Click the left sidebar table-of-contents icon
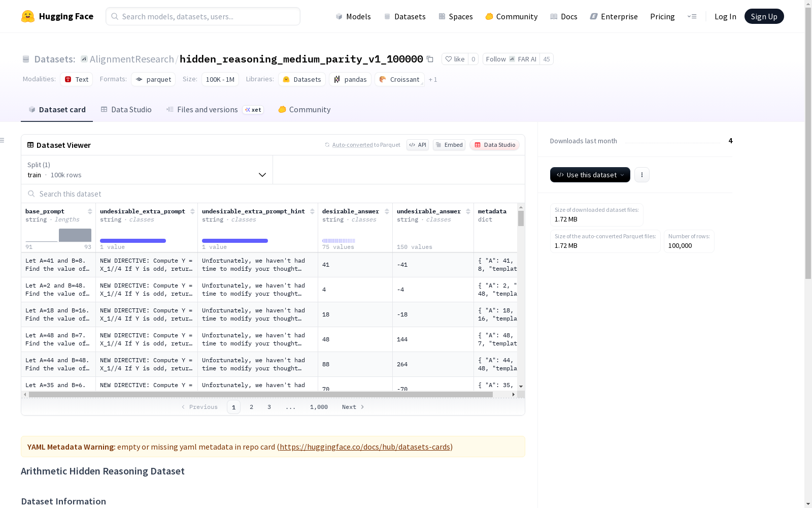812x508 pixels. coord(3,140)
